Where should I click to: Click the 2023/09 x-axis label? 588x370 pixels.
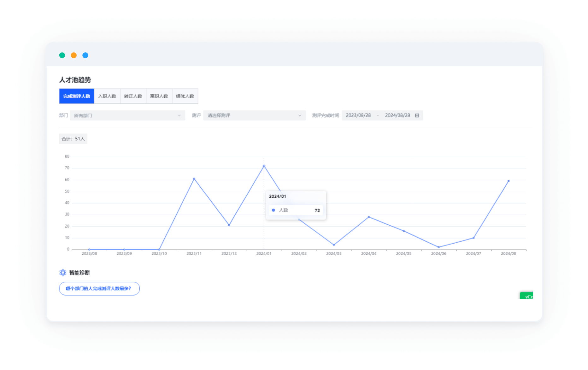click(124, 253)
